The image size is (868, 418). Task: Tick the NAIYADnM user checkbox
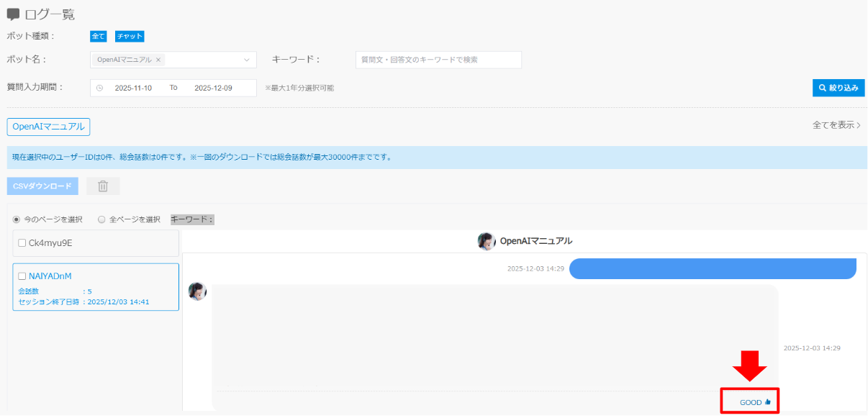point(22,276)
